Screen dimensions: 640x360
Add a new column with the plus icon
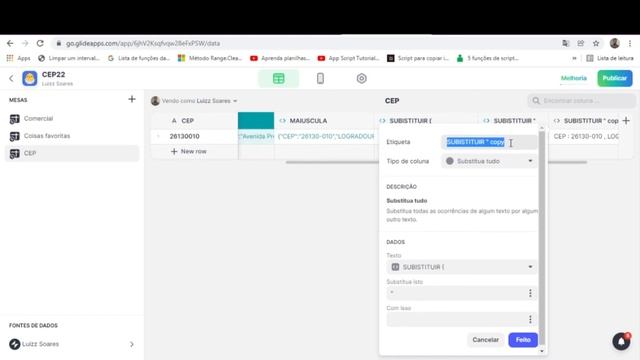[626, 120]
